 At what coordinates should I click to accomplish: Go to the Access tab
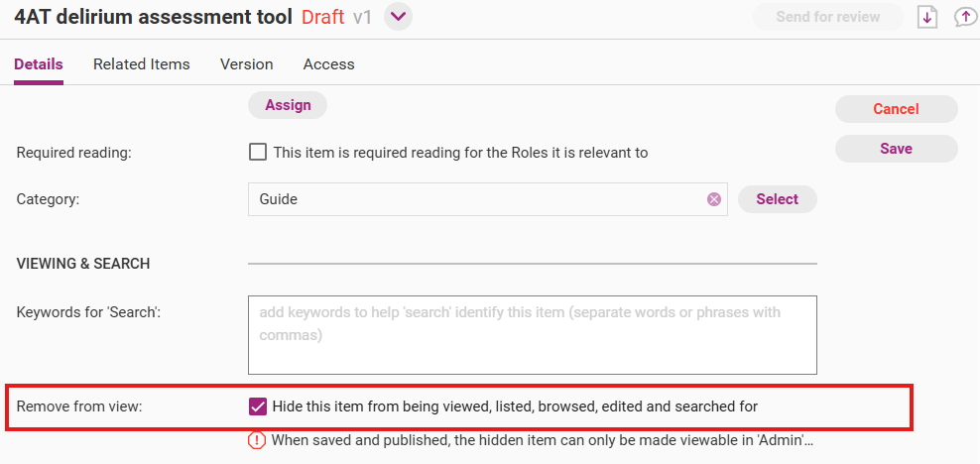[x=328, y=64]
